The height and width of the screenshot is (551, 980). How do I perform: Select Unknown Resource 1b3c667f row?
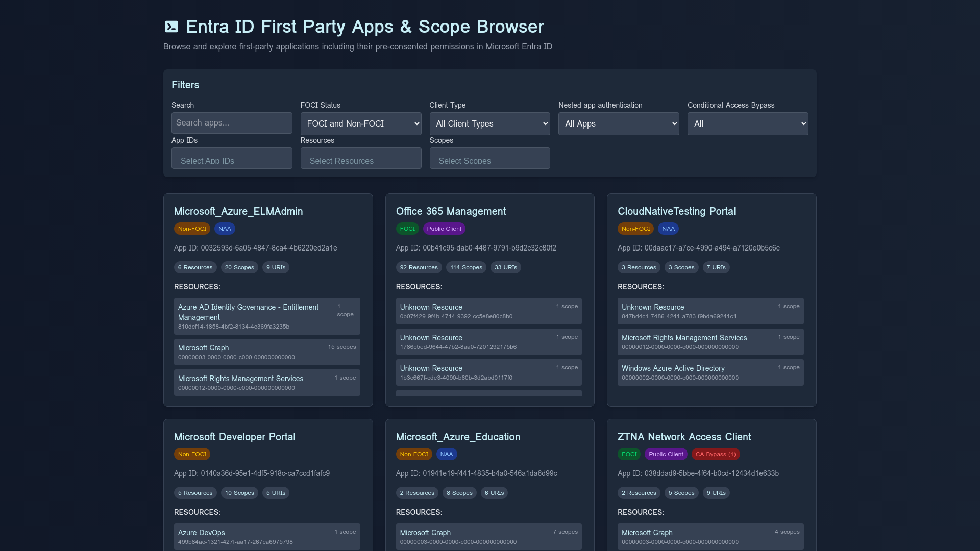(x=488, y=372)
